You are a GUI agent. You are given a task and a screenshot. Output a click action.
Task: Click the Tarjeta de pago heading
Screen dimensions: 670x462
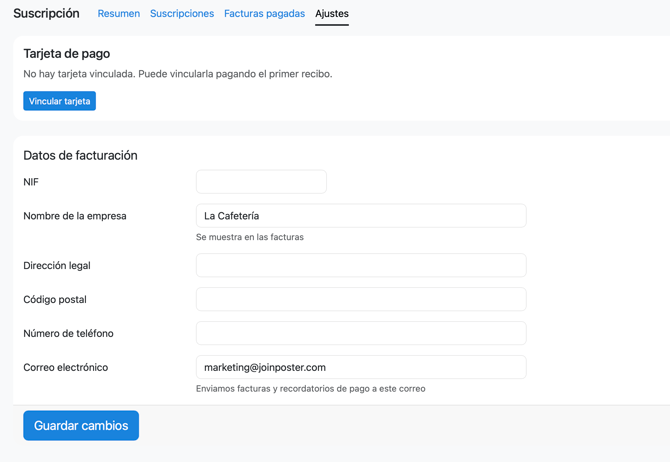pyautogui.click(x=67, y=53)
